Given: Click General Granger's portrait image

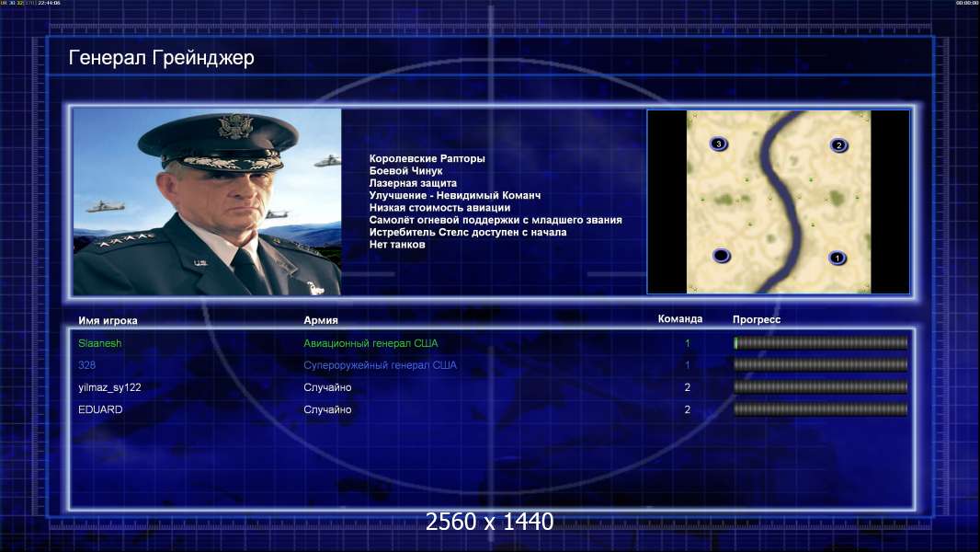Looking at the screenshot, I should 207,201.
